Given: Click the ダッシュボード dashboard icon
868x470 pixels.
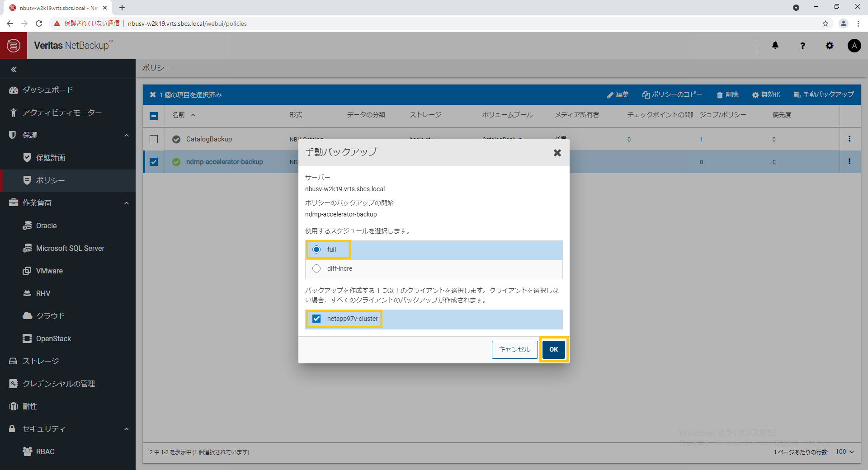Looking at the screenshot, I should pyautogui.click(x=14, y=90).
